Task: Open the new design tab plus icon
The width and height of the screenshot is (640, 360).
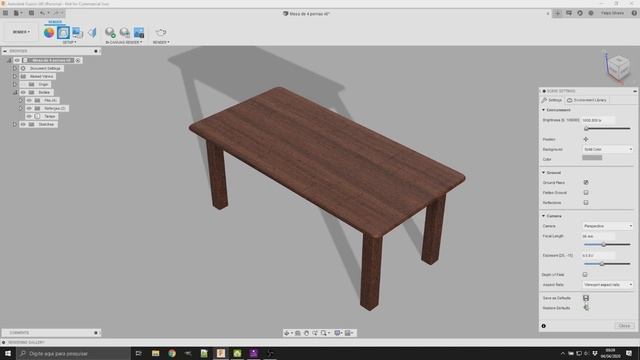Action: pos(558,13)
